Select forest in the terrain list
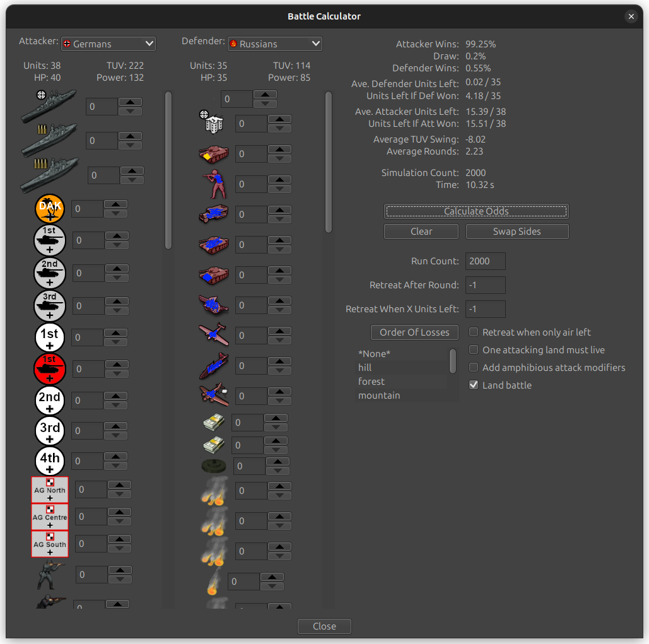 pos(371,381)
